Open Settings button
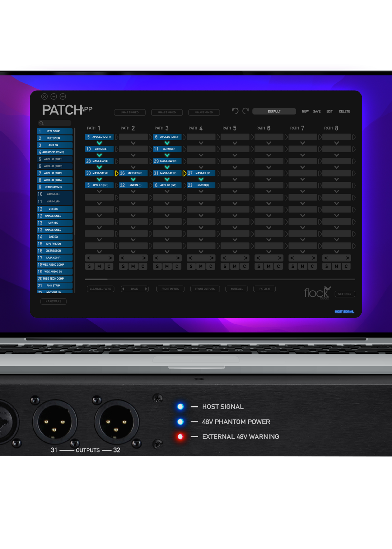392x549 pixels. click(345, 294)
